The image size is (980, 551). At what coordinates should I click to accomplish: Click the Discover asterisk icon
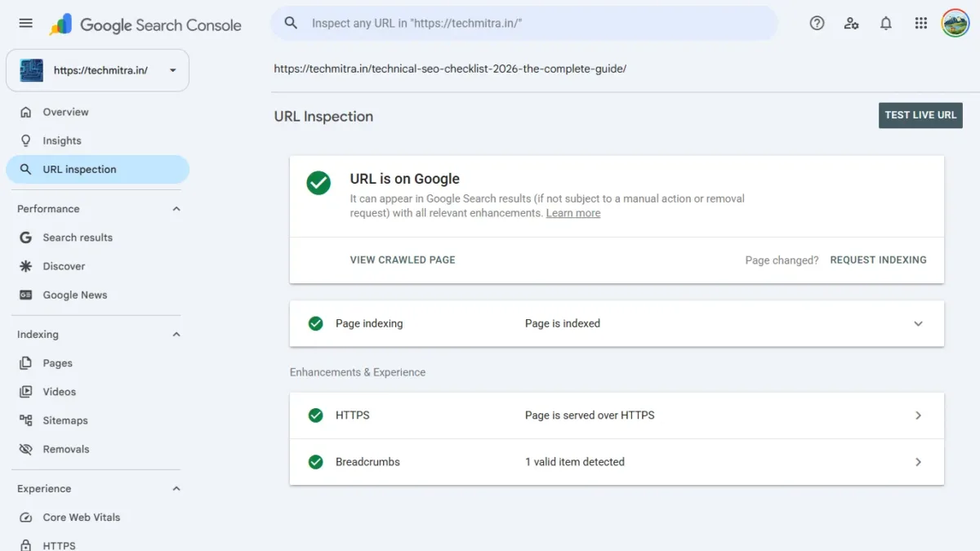tap(26, 266)
